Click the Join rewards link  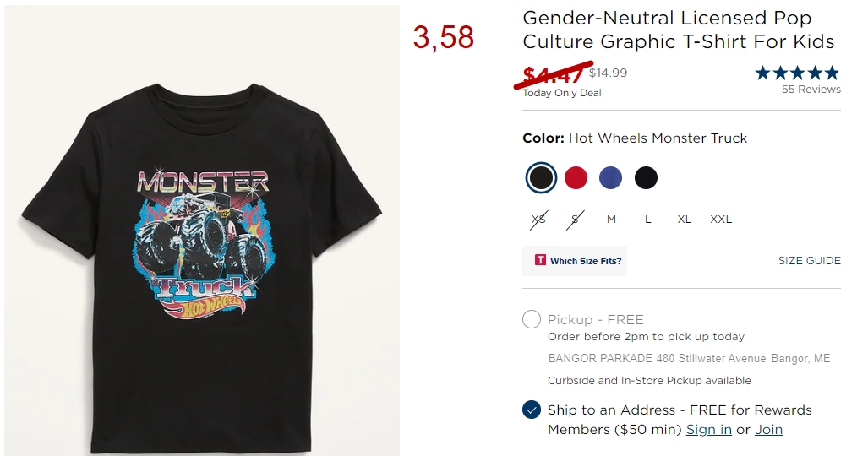[768, 430]
